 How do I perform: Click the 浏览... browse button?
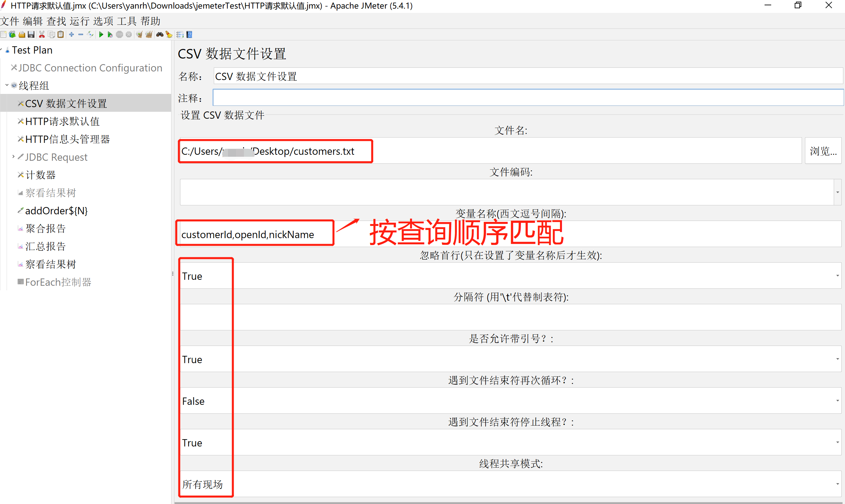(x=823, y=151)
